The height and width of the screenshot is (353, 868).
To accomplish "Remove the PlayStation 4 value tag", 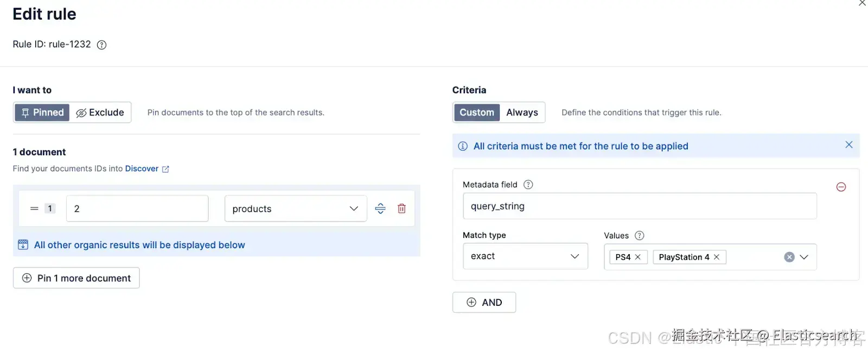I will coord(717,257).
